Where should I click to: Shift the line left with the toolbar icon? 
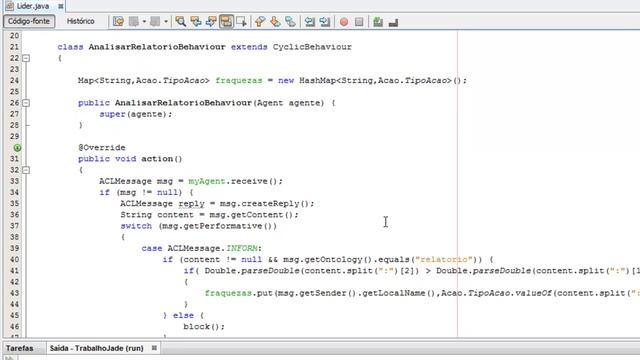tap(310, 22)
